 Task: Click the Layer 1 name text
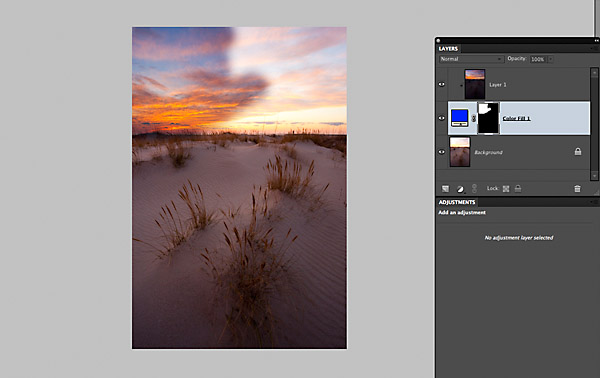497,85
